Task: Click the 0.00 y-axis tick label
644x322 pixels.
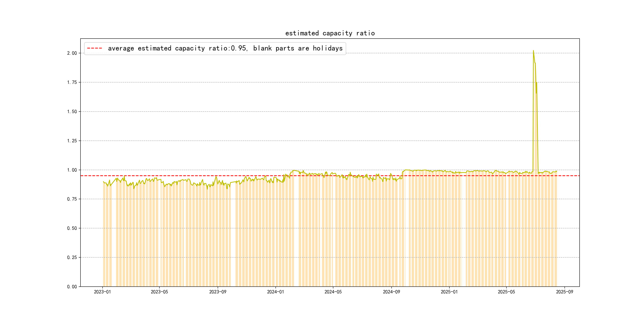Action: tap(72, 286)
